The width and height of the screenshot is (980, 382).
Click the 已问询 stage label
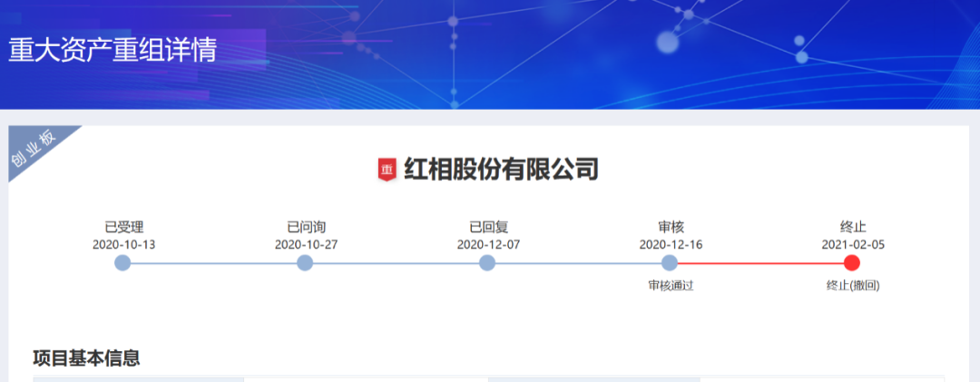point(306,227)
